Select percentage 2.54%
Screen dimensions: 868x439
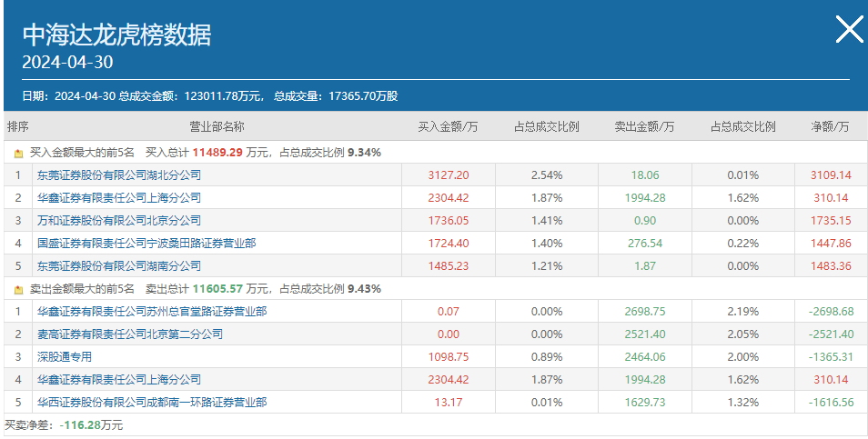pos(547,175)
